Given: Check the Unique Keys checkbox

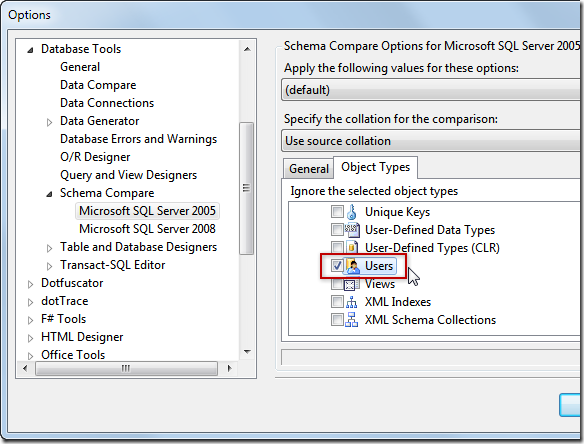Looking at the screenshot, I should [x=337, y=212].
